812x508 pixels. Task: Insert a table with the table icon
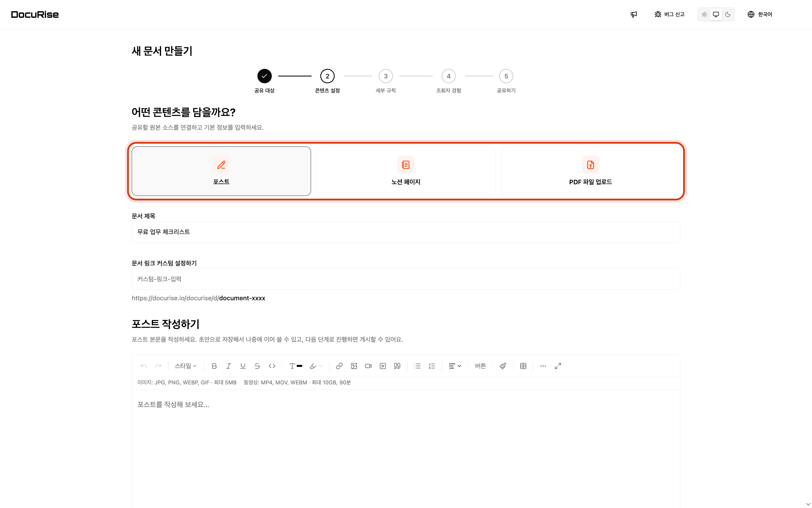coord(523,366)
